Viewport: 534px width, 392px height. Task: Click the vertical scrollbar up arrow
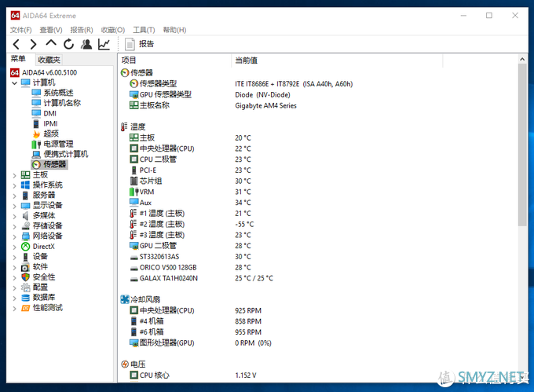point(522,59)
